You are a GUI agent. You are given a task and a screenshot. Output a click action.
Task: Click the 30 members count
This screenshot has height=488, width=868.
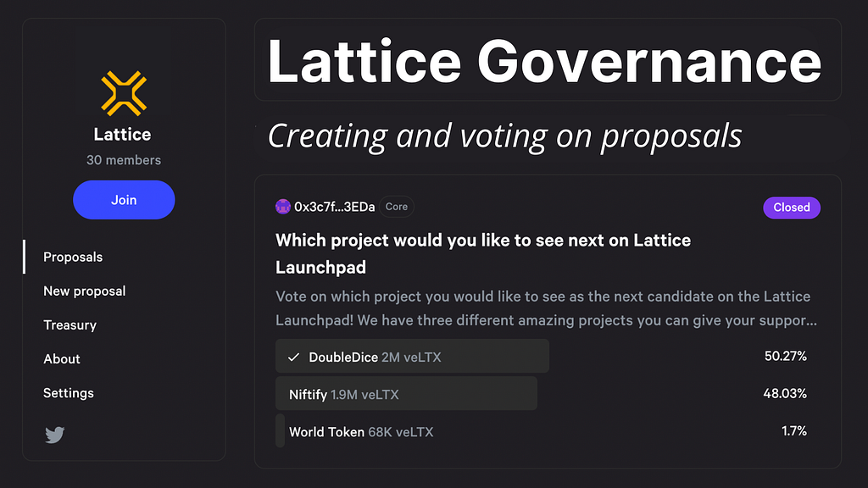click(x=124, y=160)
